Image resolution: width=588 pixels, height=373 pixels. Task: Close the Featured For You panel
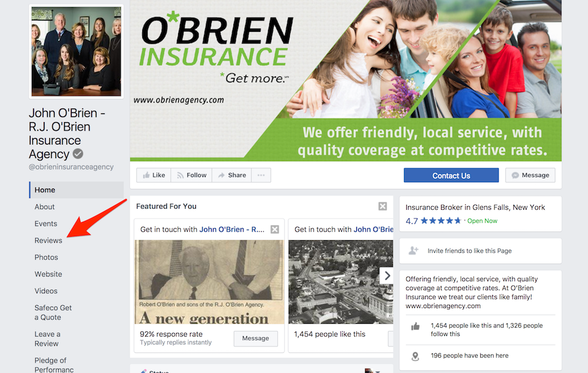pos(383,206)
